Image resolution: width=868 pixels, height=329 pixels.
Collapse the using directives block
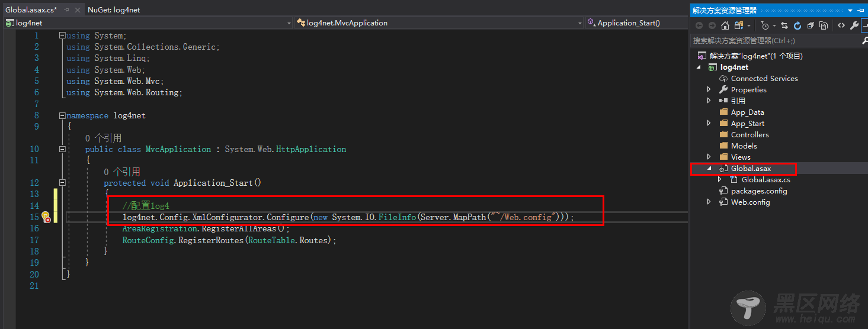click(62, 36)
